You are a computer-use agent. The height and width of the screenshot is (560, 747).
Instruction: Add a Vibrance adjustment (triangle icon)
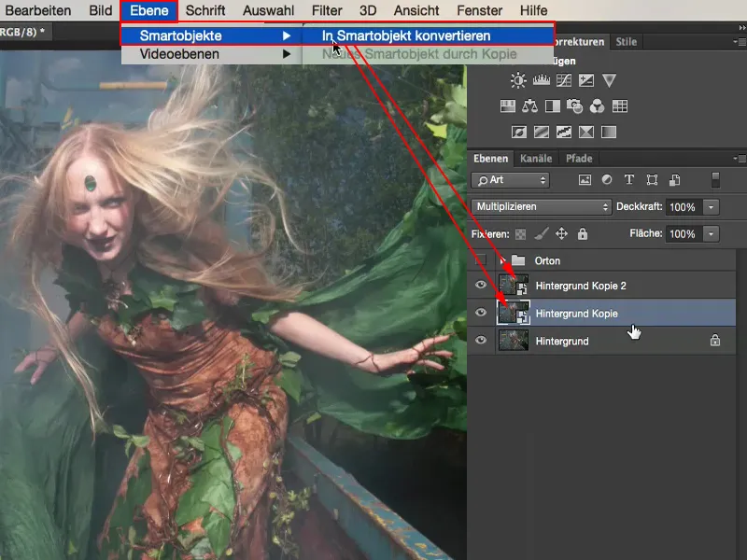tap(609, 80)
